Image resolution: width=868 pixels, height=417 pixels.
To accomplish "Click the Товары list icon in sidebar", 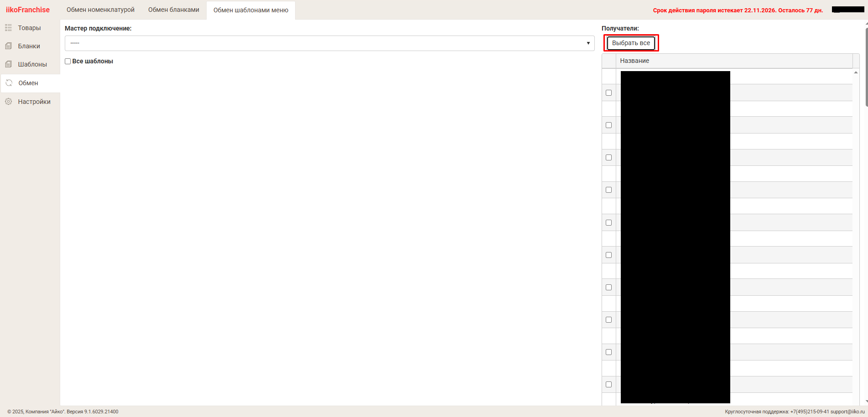I will coord(8,28).
